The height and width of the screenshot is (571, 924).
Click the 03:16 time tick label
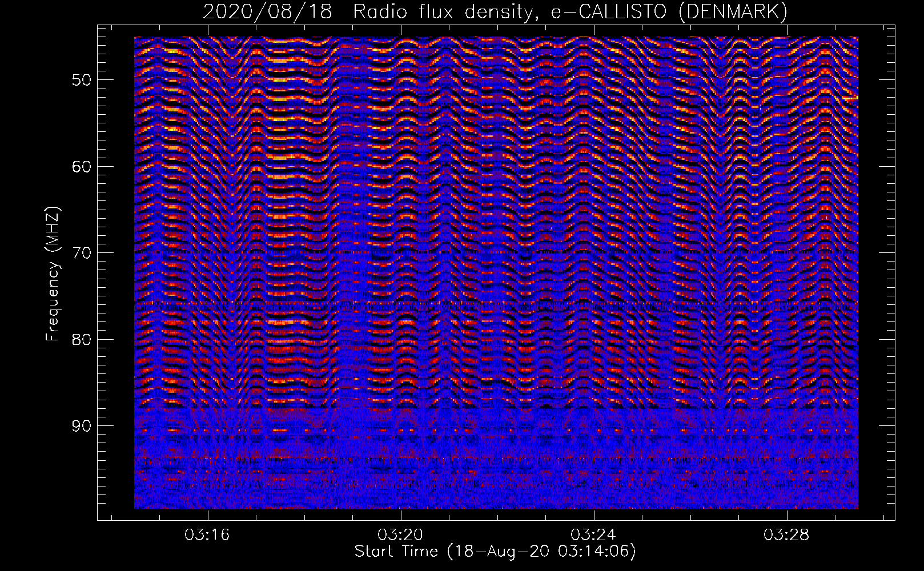point(207,534)
